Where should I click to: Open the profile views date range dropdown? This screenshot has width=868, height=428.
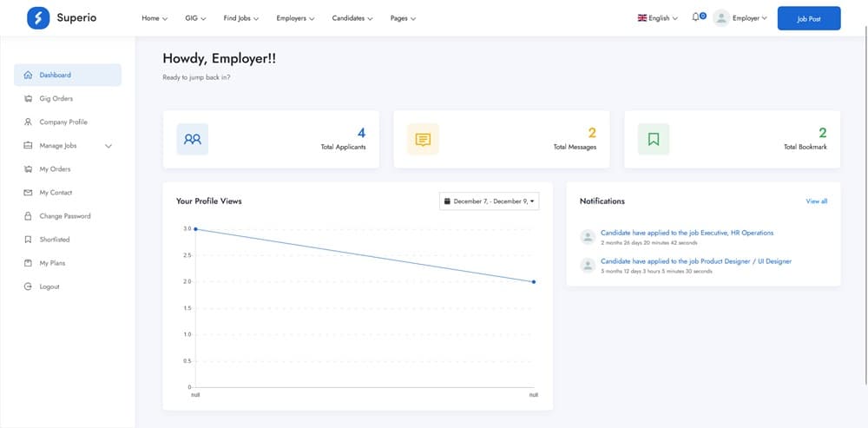tap(490, 201)
